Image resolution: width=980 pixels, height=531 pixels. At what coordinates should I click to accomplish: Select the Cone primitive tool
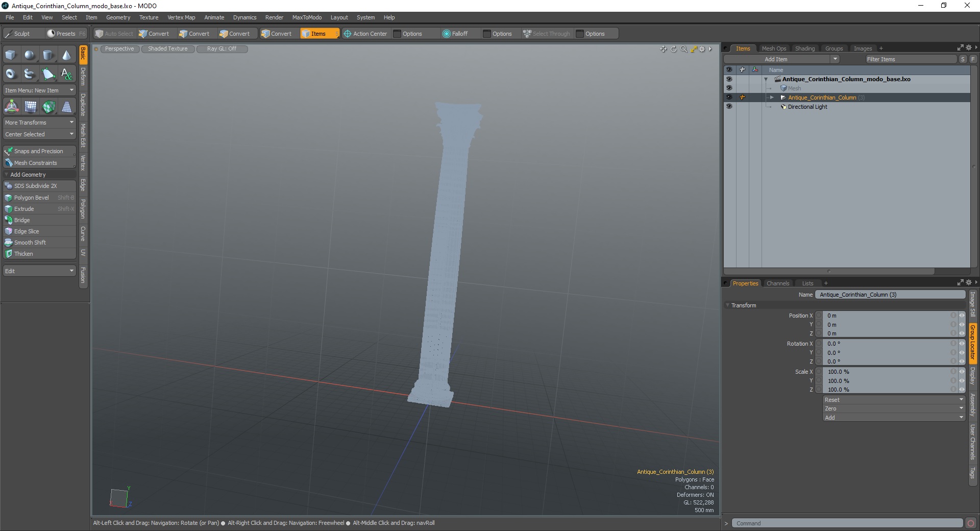pyautogui.click(x=66, y=55)
